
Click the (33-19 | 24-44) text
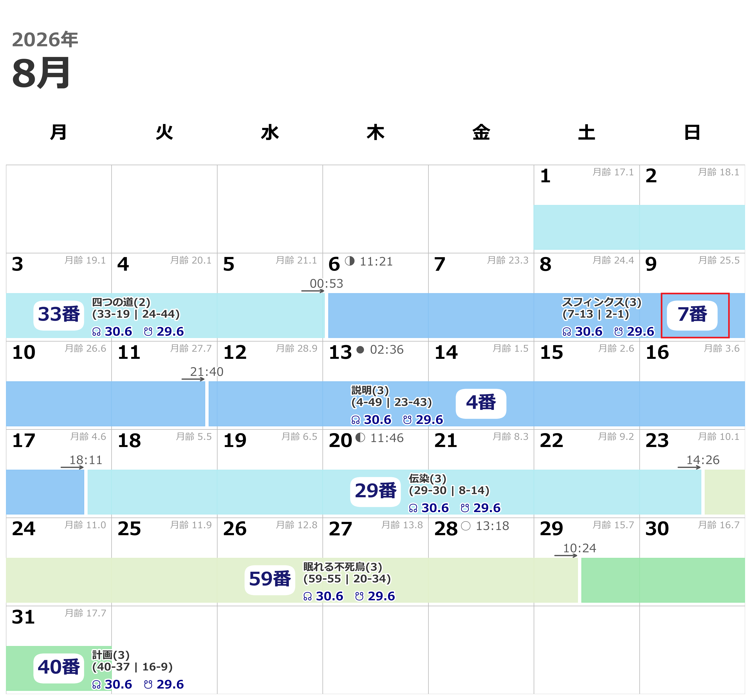click(136, 314)
